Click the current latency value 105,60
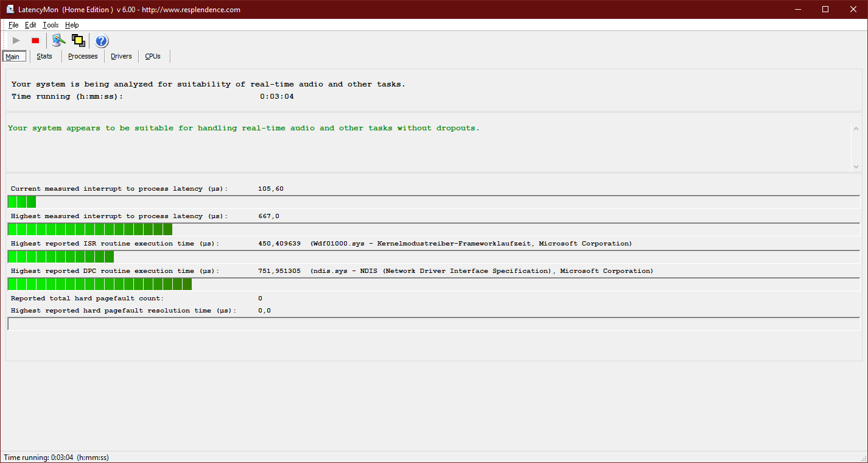 click(271, 189)
